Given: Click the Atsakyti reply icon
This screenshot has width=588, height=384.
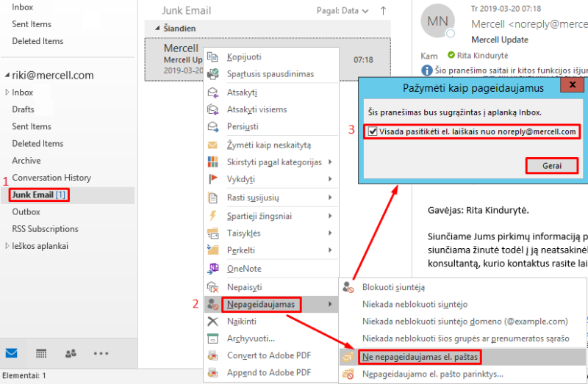Looking at the screenshot, I should (212, 93).
